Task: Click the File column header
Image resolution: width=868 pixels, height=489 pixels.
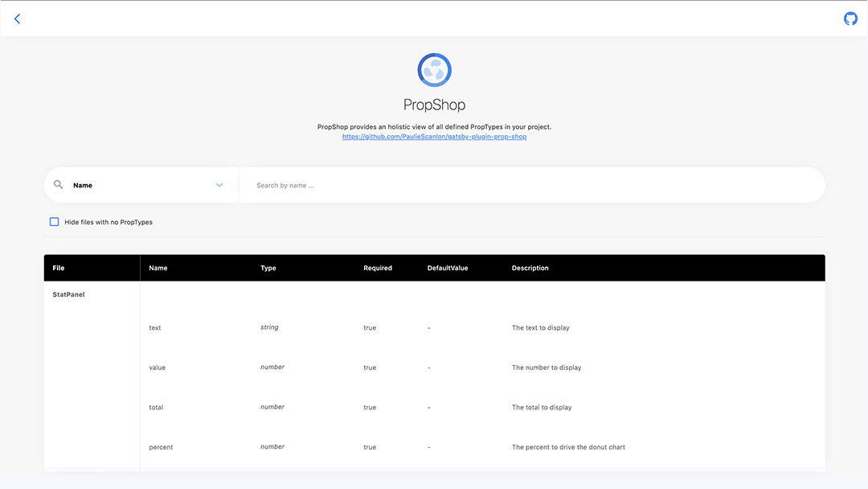Action: point(59,268)
